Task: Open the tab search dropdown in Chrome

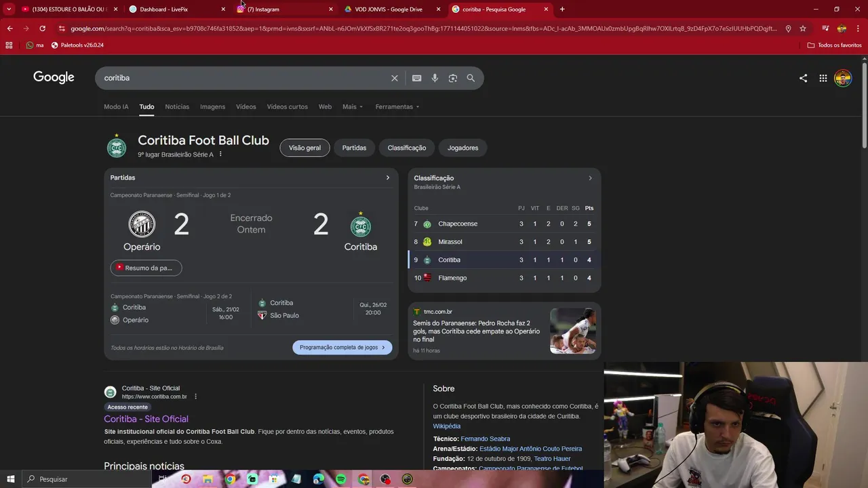Action: [x=9, y=9]
